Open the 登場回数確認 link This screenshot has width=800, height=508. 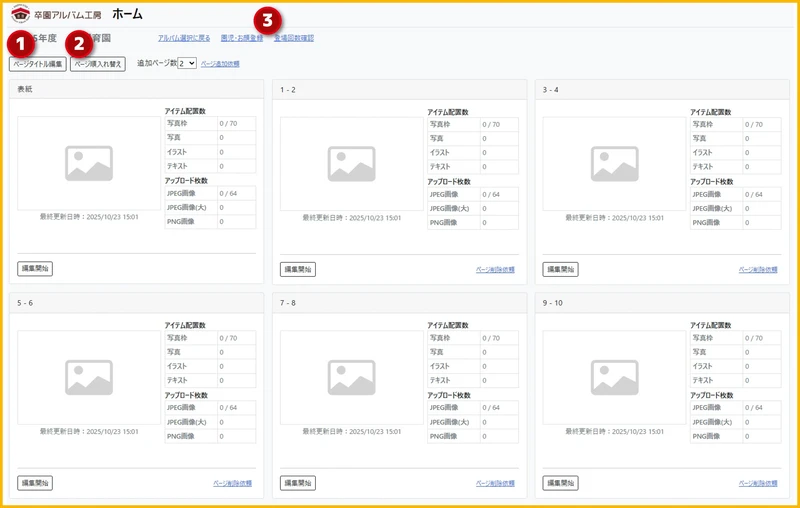(294, 38)
